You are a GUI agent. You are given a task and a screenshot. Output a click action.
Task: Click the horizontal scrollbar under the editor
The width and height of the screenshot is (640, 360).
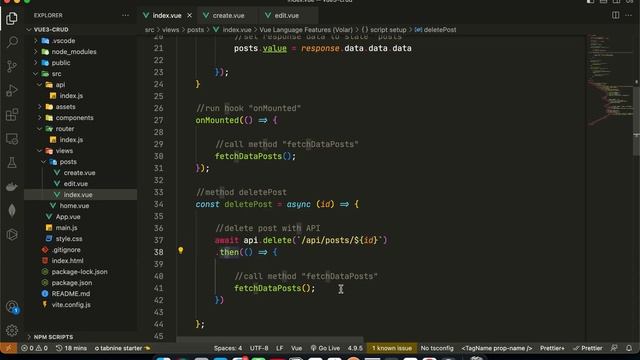point(270,339)
